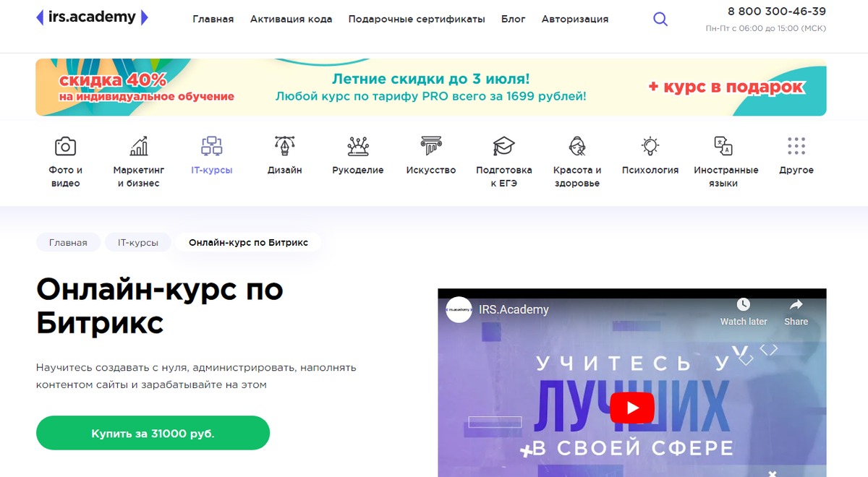
Task: Open Маркетинг и бизнес chart icon
Action: (139, 147)
